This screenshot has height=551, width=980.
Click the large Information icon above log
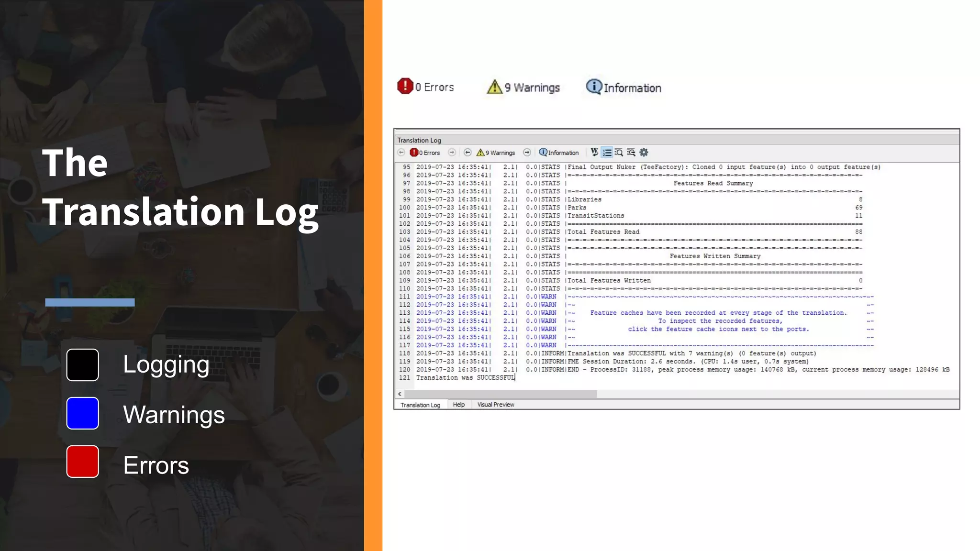tap(594, 87)
